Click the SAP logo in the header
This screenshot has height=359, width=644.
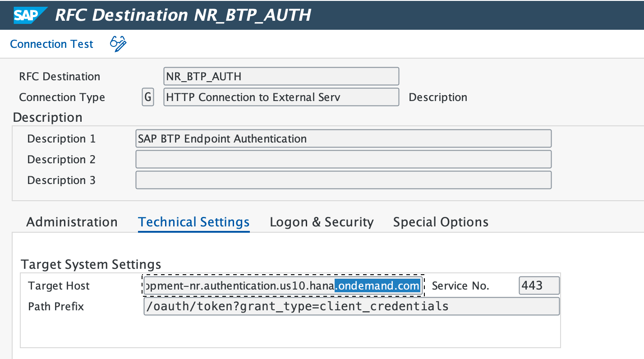[30, 15]
